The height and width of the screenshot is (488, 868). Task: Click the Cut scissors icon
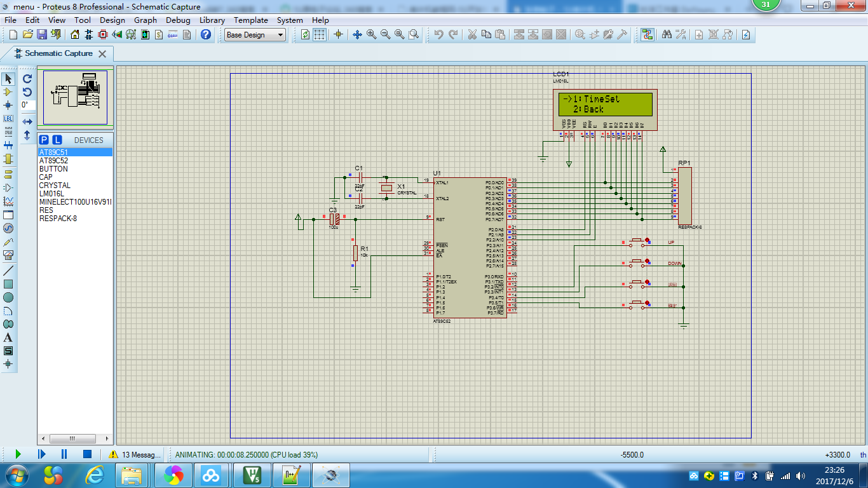pos(472,35)
